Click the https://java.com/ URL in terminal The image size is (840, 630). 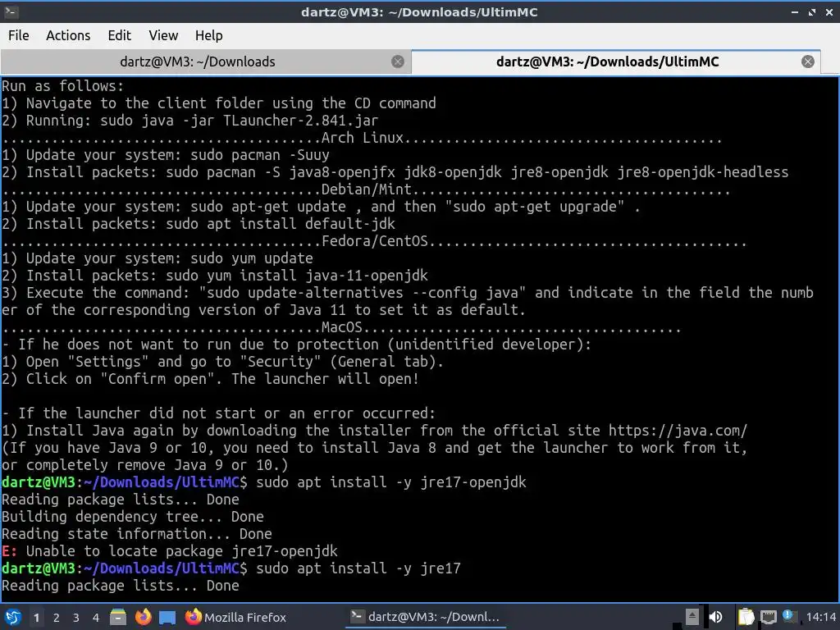tap(677, 431)
